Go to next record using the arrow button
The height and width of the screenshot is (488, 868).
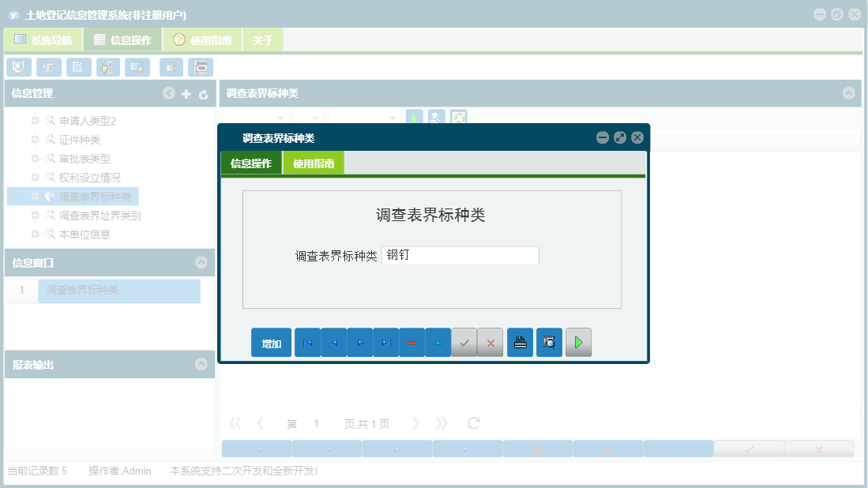[x=359, y=342]
